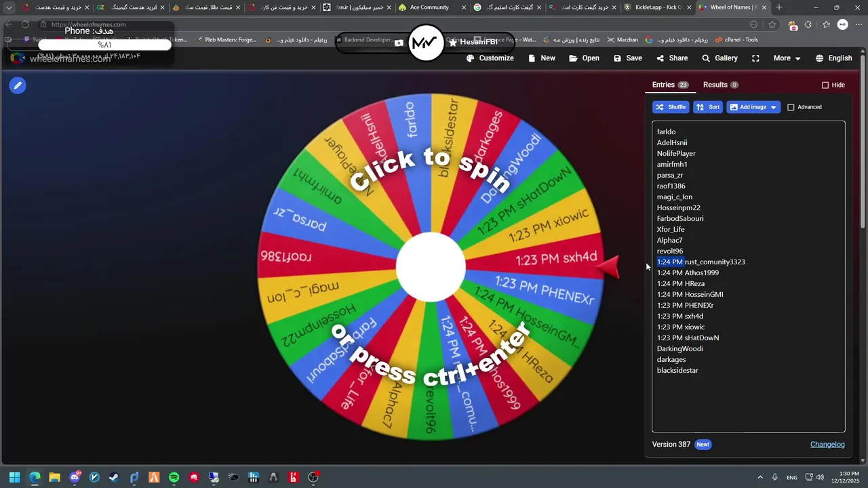Open the browser profile avatar icon
The height and width of the screenshot is (488, 868).
[842, 24]
